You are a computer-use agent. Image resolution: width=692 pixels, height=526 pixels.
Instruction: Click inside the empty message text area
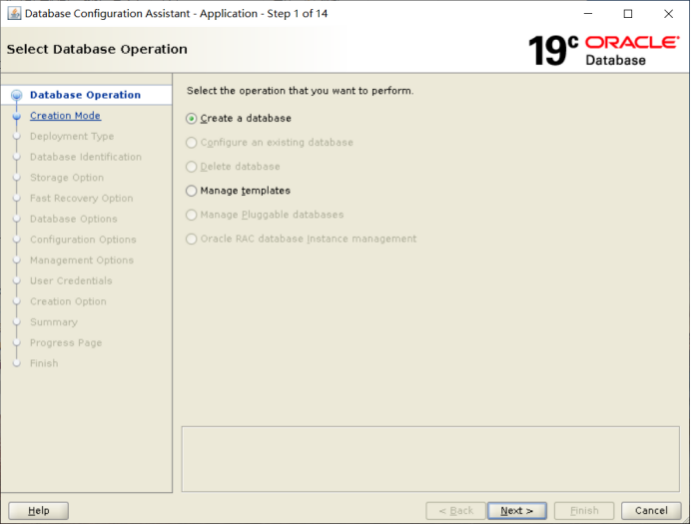coord(430,459)
